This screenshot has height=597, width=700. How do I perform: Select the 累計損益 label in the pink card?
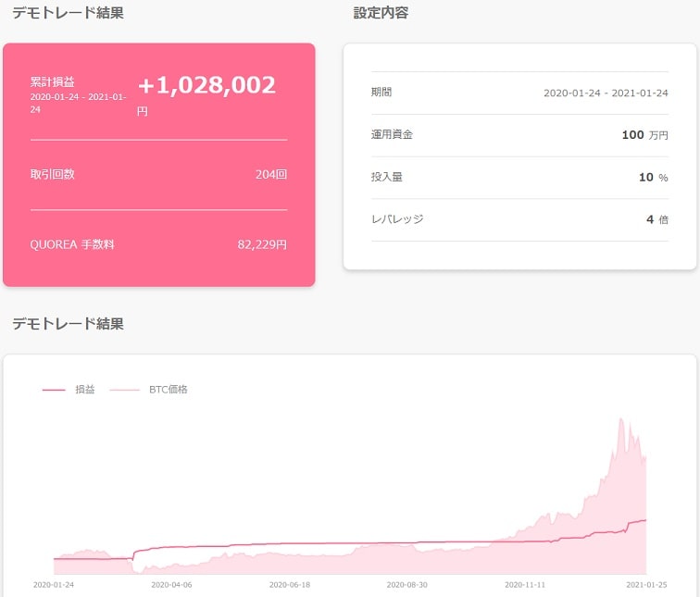pos(52,82)
